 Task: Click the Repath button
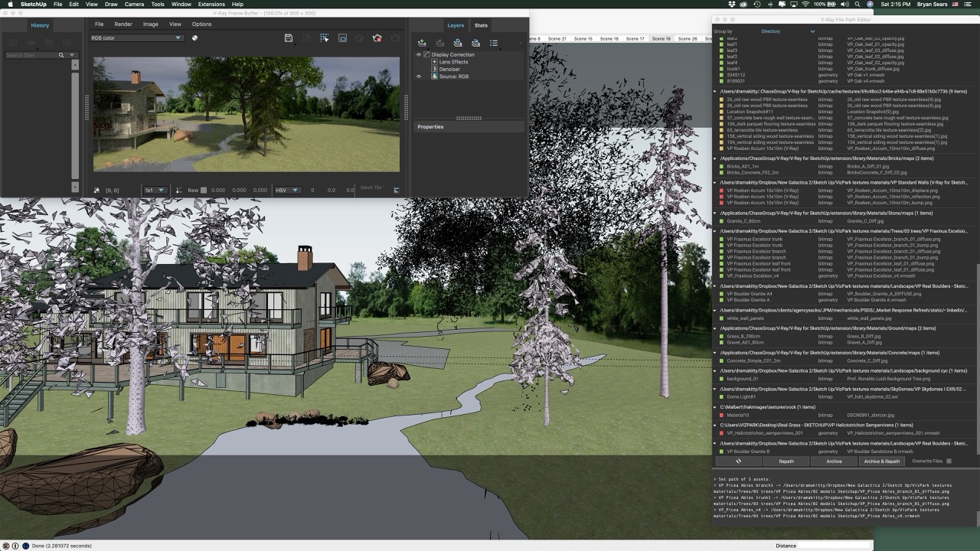786,461
